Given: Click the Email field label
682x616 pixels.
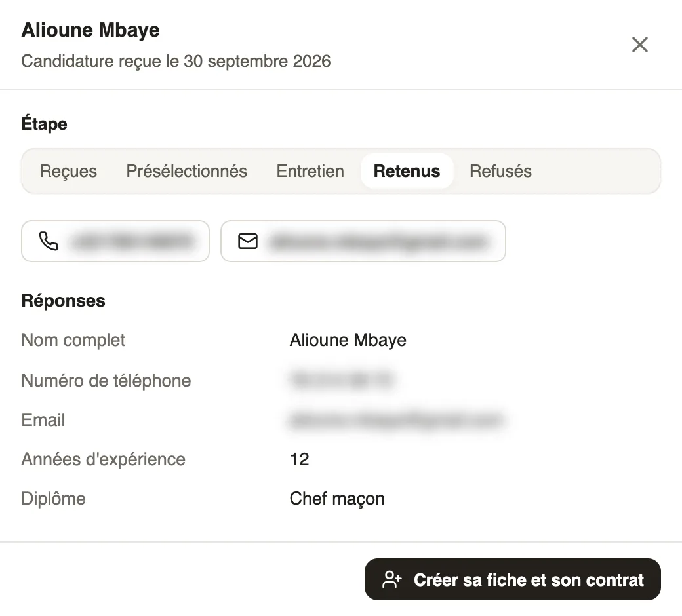Looking at the screenshot, I should [x=43, y=420].
